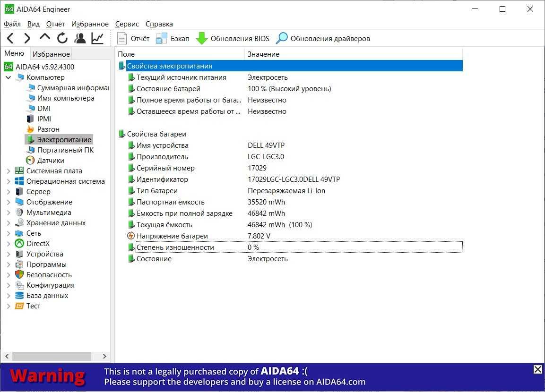Screen dimensions: 545x392
Task: Expand the DirectX node
Action: [x=9, y=244]
